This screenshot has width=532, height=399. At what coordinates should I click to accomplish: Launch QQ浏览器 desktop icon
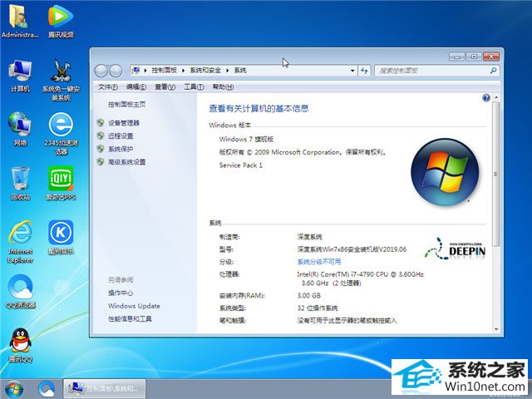tap(20, 292)
